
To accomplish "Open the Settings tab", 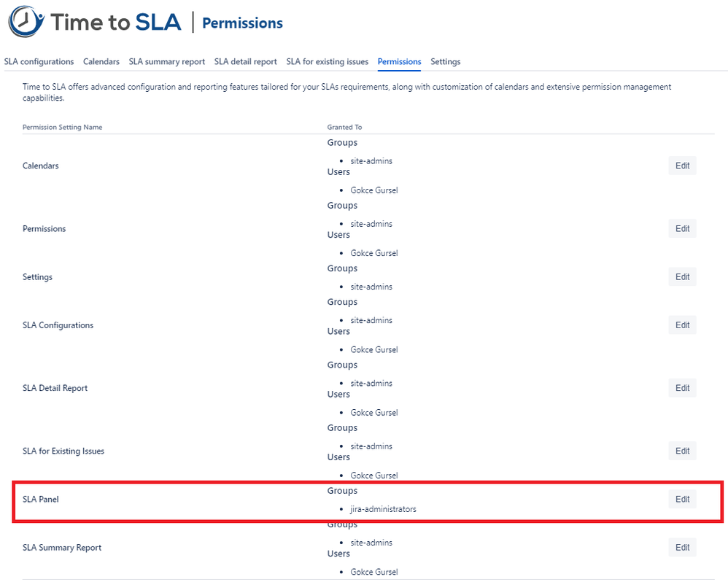I will [445, 61].
